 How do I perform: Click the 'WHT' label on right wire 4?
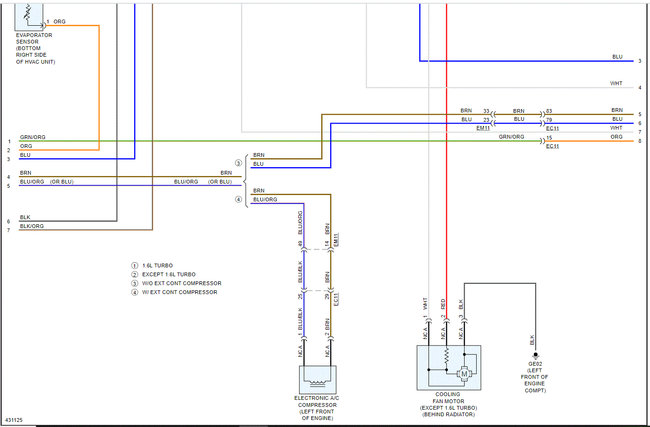pyautogui.click(x=616, y=83)
